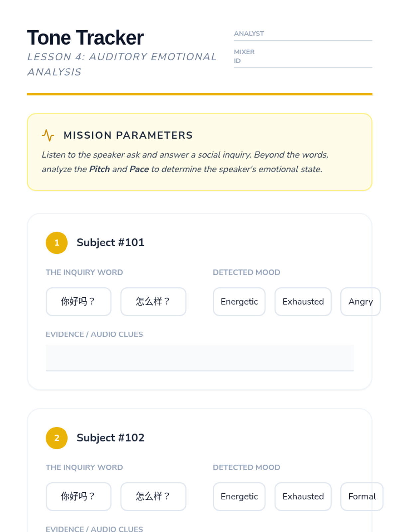The height and width of the screenshot is (532, 399).
Task: Click the yellow number 1 badge
Action: click(x=57, y=243)
